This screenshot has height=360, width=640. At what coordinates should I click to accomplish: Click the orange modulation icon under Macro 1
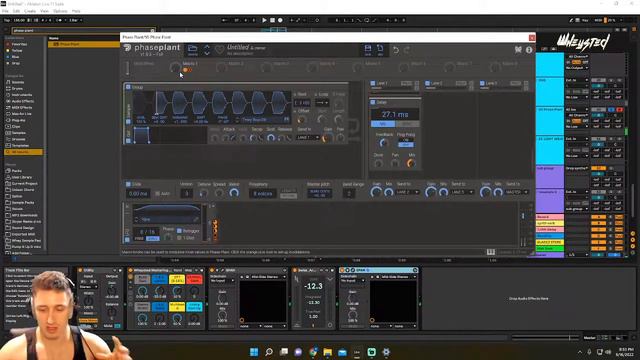187,70
